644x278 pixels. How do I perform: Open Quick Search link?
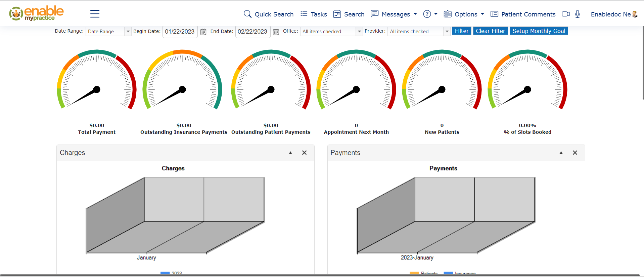click(x=274, y=14)
